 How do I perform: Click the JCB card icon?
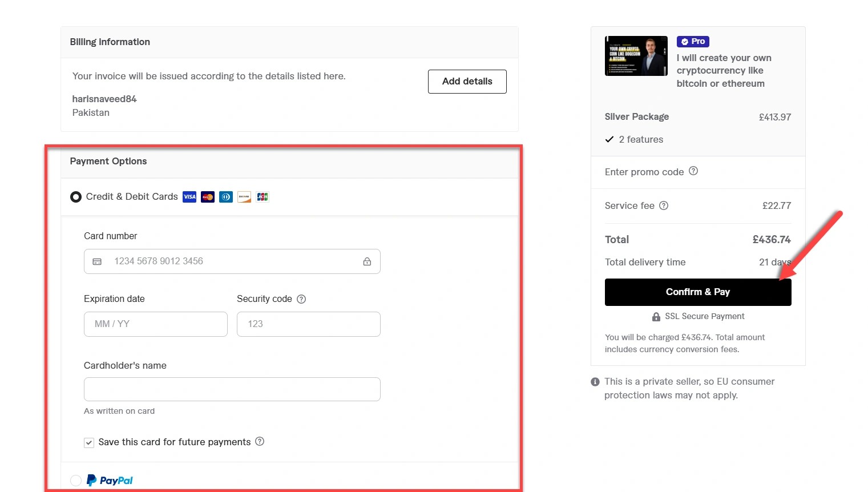(263, 197)
